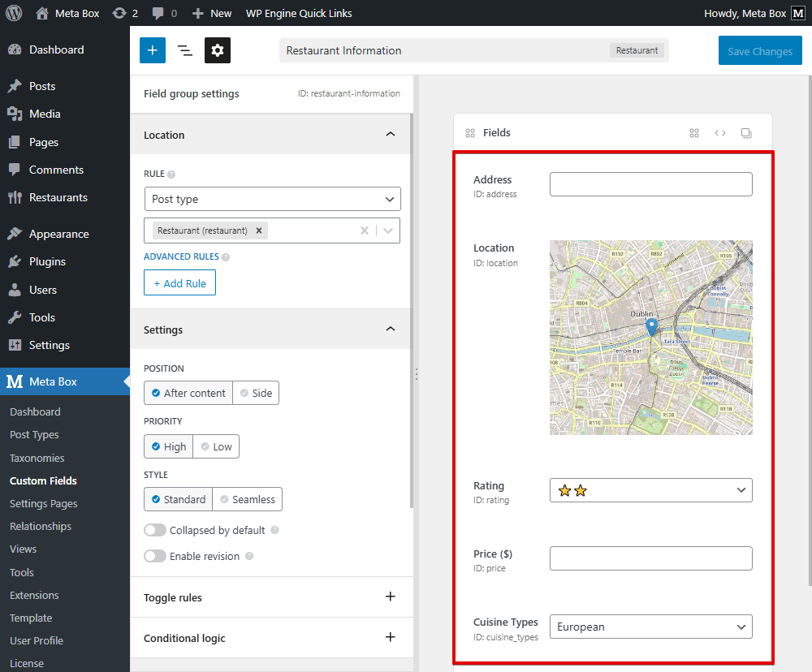Open the Post type rule dropdown
Viewport: 812px width, 672px height.
[x=272, y=199]
